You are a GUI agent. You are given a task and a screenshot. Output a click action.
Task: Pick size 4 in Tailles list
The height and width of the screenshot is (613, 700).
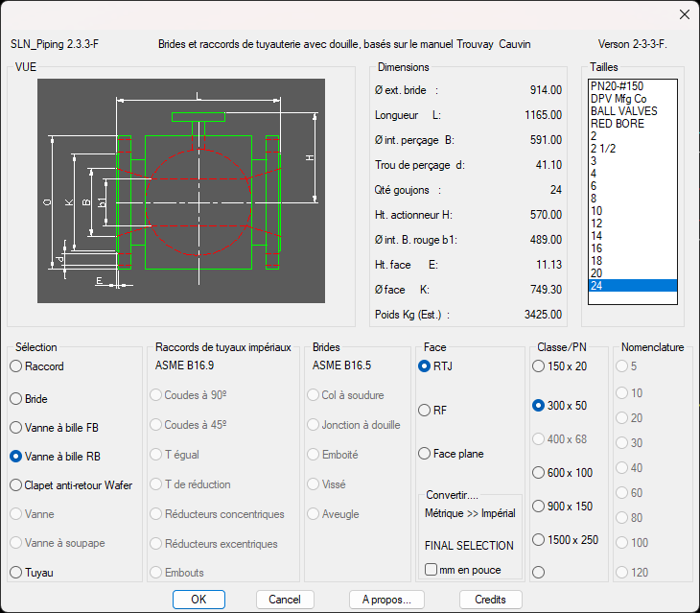(x=633, y=174)
